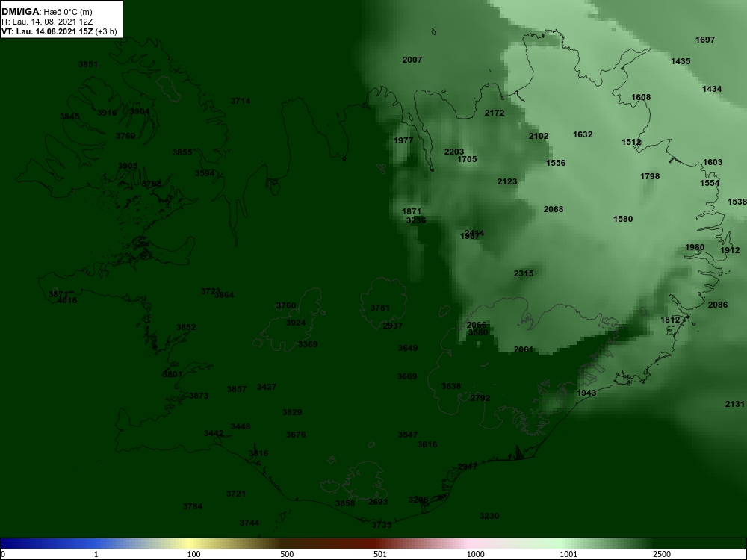Select the 'IT: Lau. 14. 08. 2021 12Z' line
747x560 pixels.
click(x=46, y=22)
